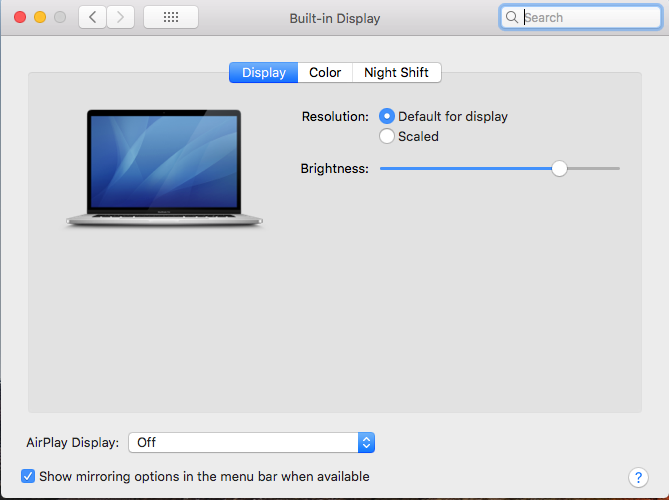The image size is (669, 500).
Task: Click the Brightness slider knob
Action: tap(559, 168)
